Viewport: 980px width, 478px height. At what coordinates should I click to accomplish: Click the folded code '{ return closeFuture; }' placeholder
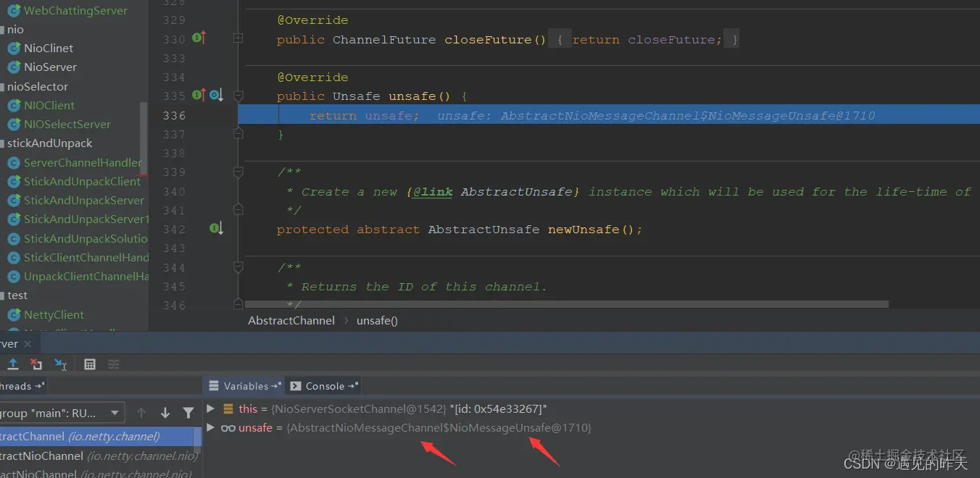tap(644, 40)
